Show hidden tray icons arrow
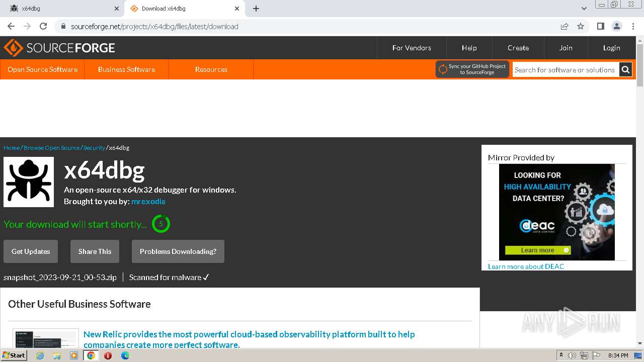Image resolution: width=644 pixels, height=362 pixels. 561,355
